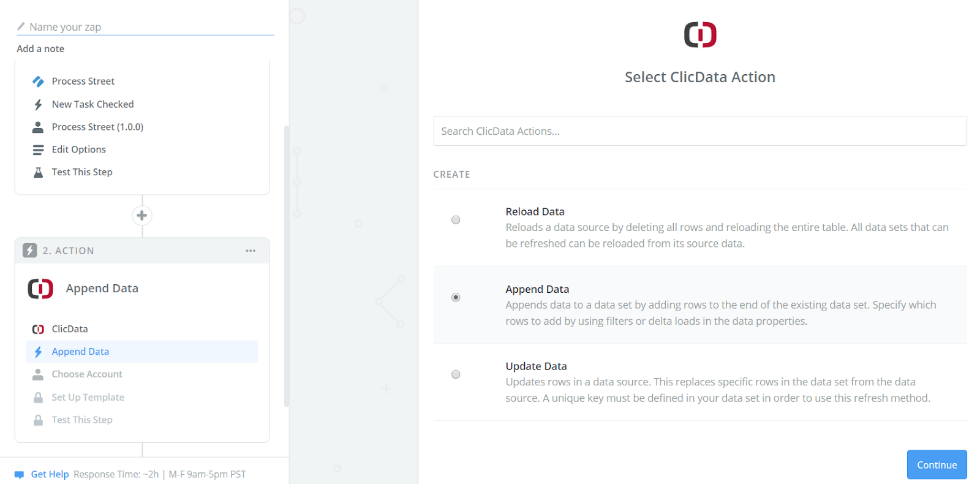Screen dimensions: 980x484
Task: Select the highlighted Append Data step
Action: 142,352
